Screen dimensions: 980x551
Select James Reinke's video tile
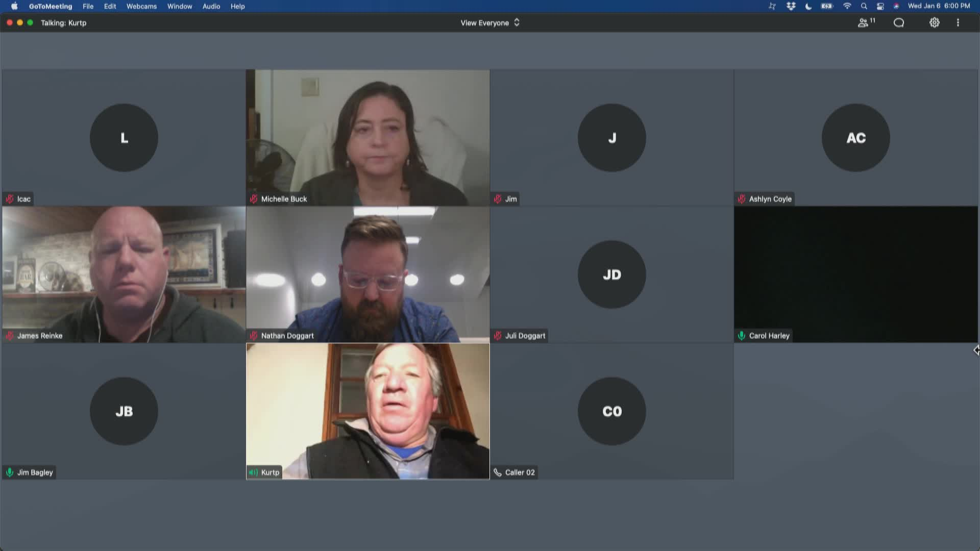[x=124, y=274]
